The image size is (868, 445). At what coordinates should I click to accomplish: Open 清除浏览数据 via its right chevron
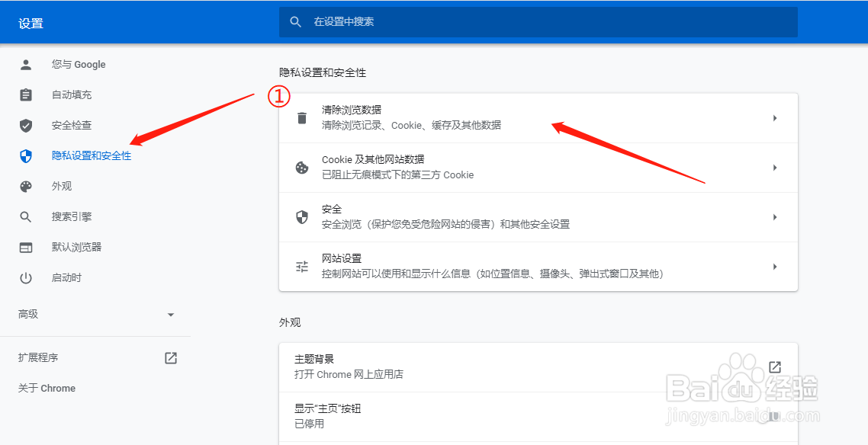(x=775, y=117)
